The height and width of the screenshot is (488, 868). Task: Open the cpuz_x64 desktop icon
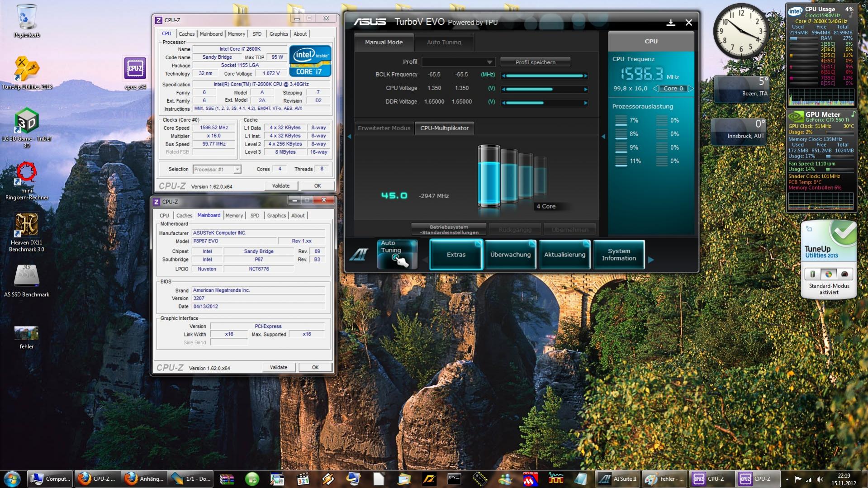pyautogui.click(x=135, y=73)
